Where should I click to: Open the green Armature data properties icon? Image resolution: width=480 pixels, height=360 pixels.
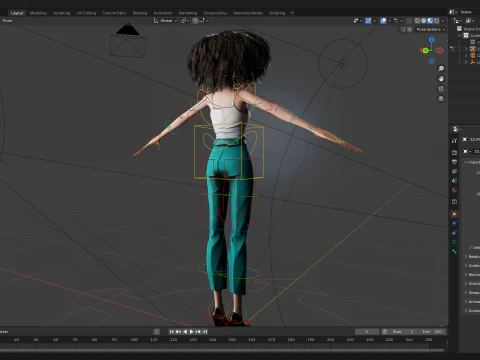tap(454, 242)
